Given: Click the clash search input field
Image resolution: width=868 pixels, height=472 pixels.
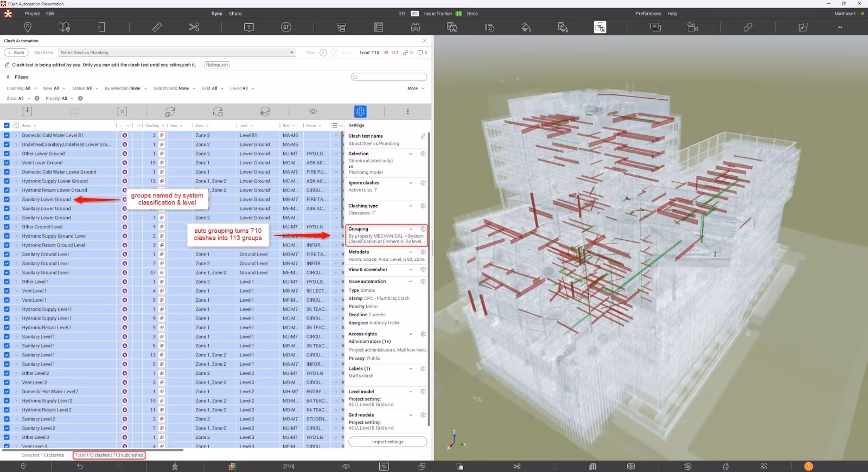Looking at the screenshot, I should (x=389, y=77).
